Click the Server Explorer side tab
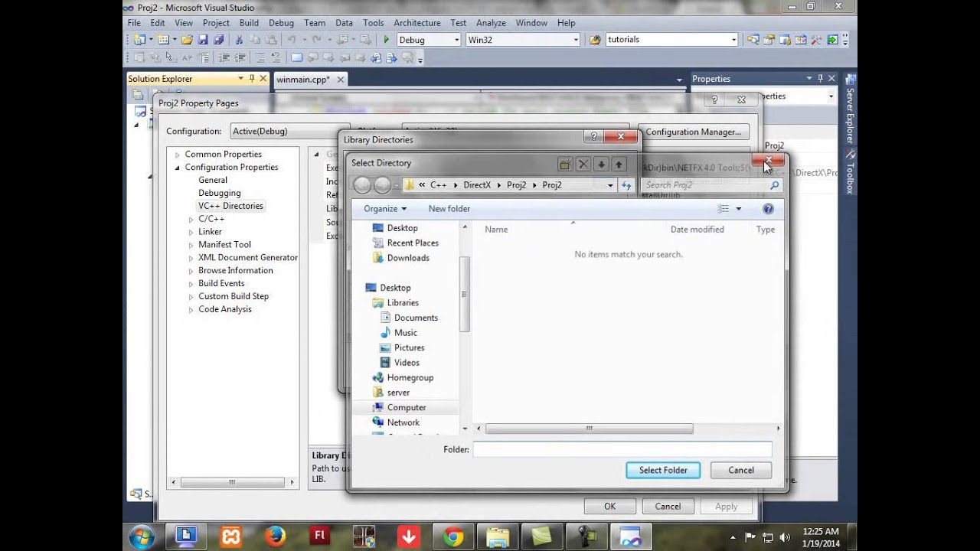Image resolution: width=980 pixels, height=551 pixels. coord(850,110)
